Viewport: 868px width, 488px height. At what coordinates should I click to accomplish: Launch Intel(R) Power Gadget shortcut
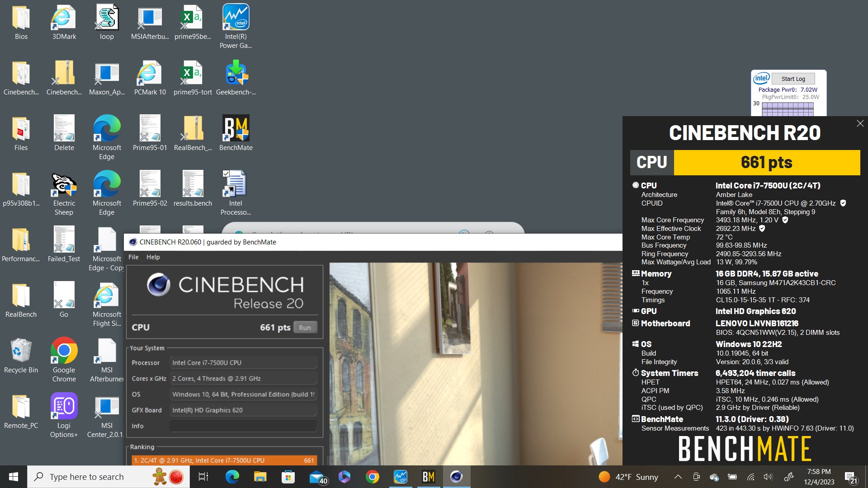(236, 26)
